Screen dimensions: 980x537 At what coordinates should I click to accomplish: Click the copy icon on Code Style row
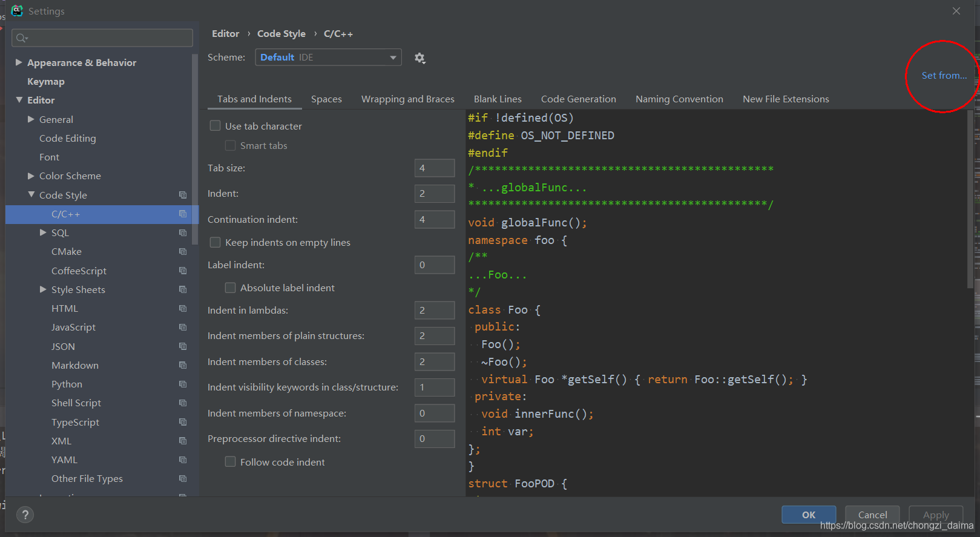tap(183, 195)
